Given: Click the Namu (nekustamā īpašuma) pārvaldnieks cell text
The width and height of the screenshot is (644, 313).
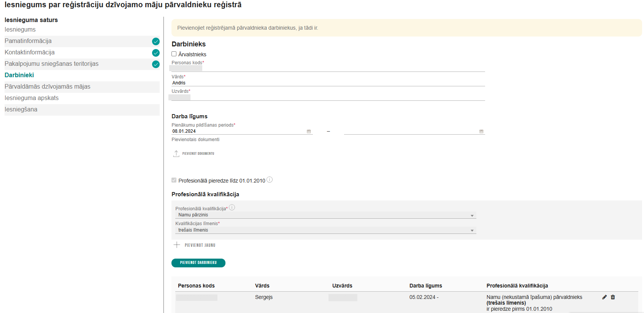Looking at the screenshot, I should coord(534,297).
